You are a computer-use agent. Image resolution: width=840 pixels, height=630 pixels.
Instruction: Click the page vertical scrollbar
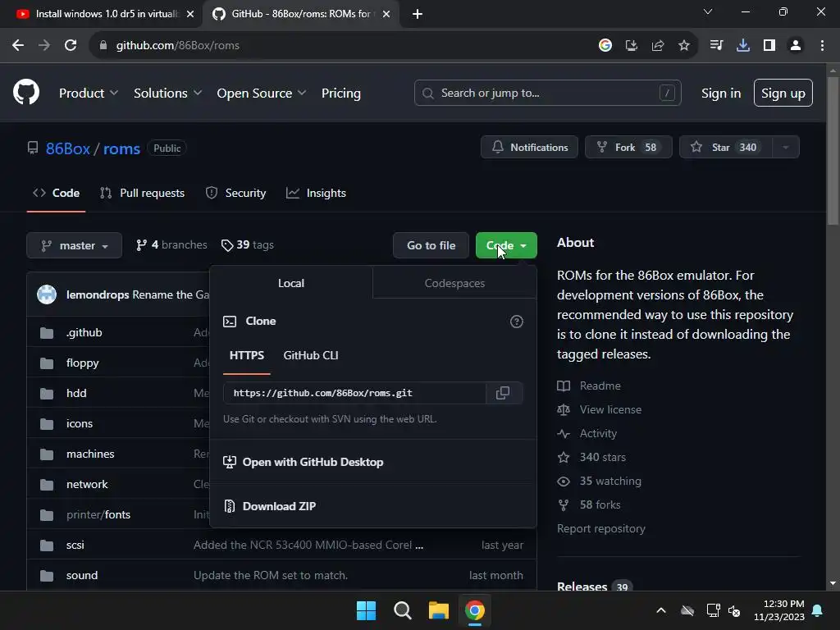(x=833, y=153)
